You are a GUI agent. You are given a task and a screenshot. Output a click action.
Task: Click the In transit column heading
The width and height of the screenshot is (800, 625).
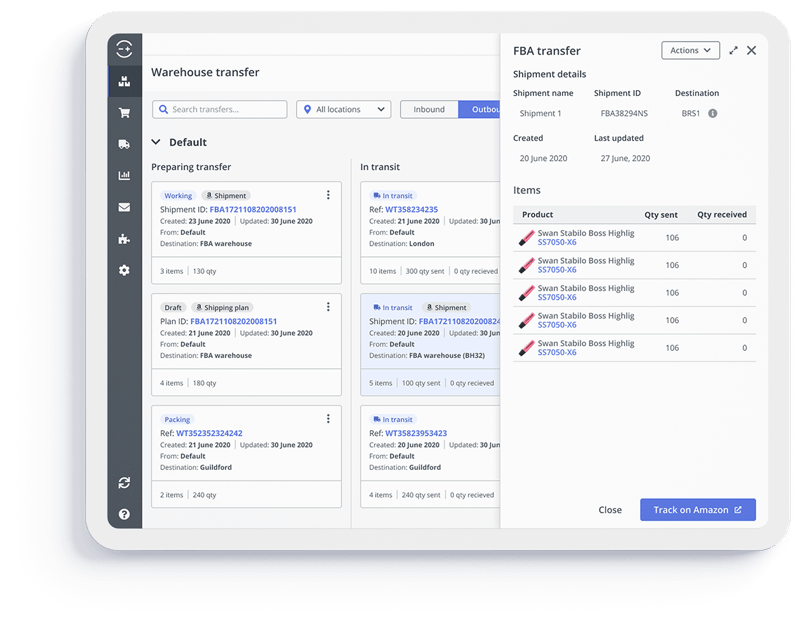click(380, 167)
